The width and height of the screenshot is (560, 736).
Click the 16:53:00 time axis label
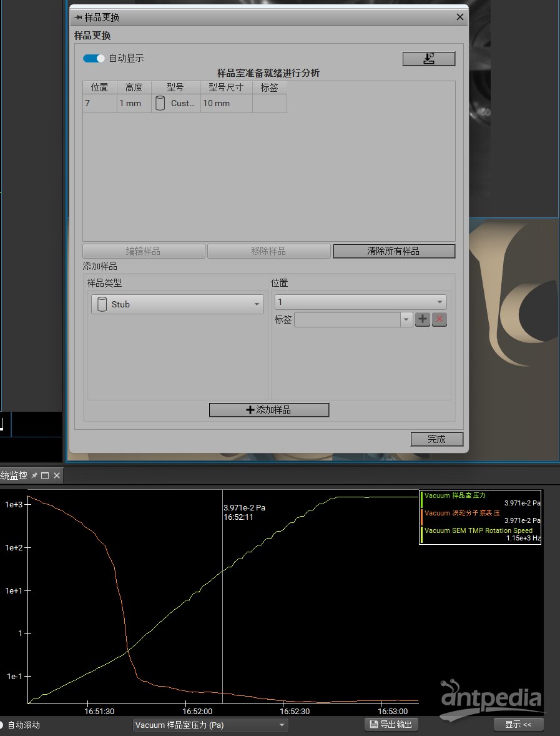tap(393, 711)
